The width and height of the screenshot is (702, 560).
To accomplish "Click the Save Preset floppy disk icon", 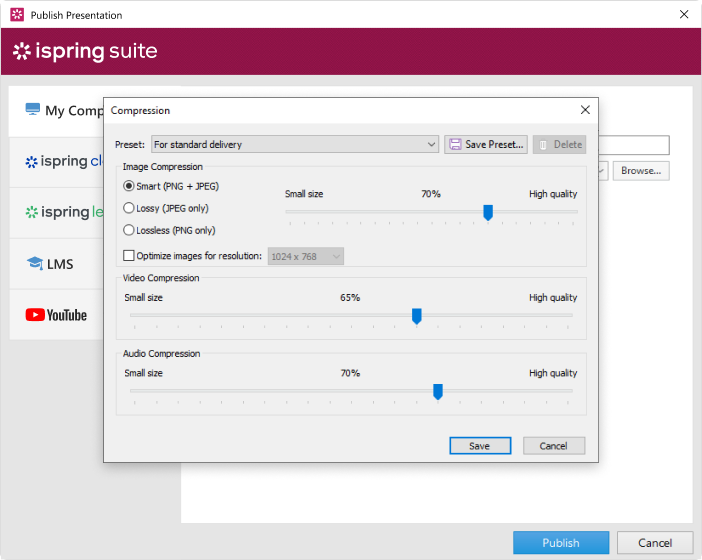I will tap(455, 144).
